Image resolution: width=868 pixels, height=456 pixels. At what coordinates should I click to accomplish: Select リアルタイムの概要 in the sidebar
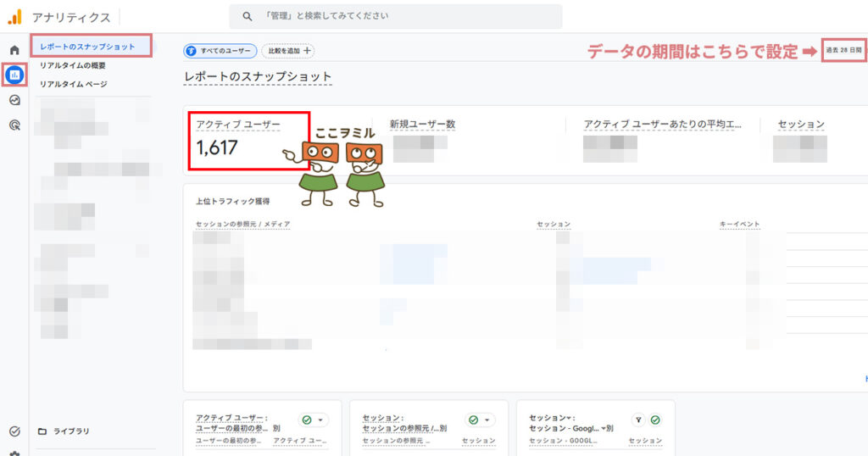pyautogui.click(x=73, y=65)
